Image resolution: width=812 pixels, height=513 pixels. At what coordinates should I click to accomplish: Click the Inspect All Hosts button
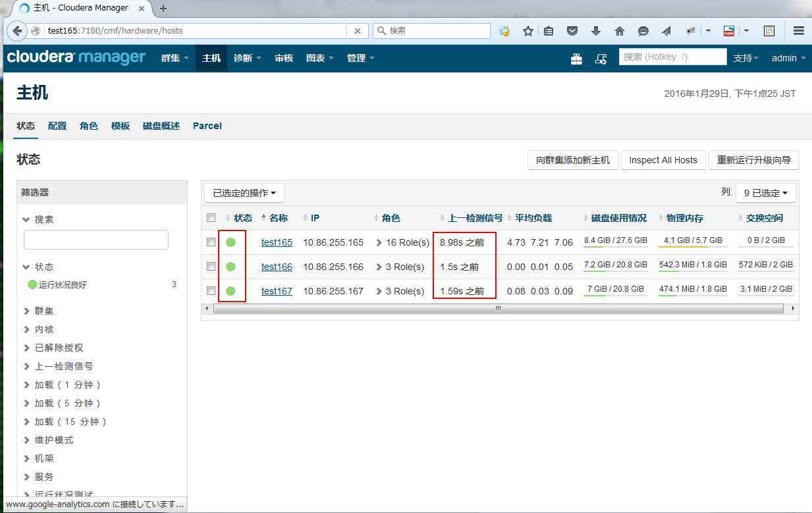663,160
